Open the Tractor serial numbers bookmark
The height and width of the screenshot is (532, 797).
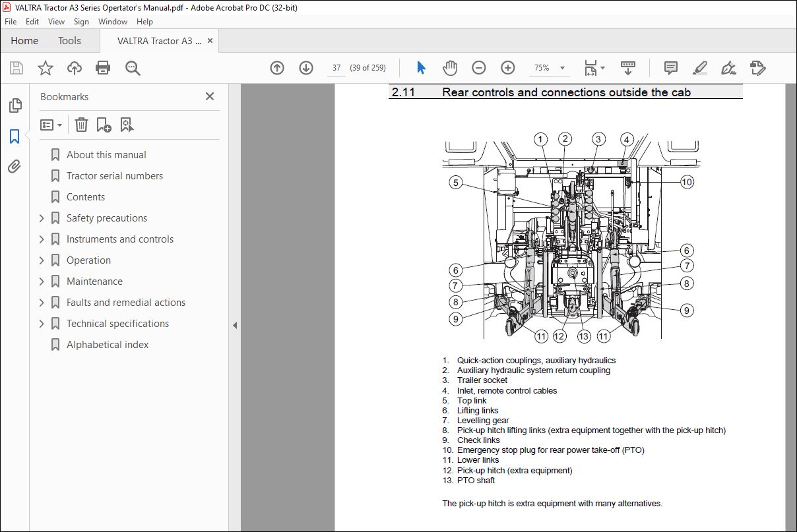click(115, 176)
